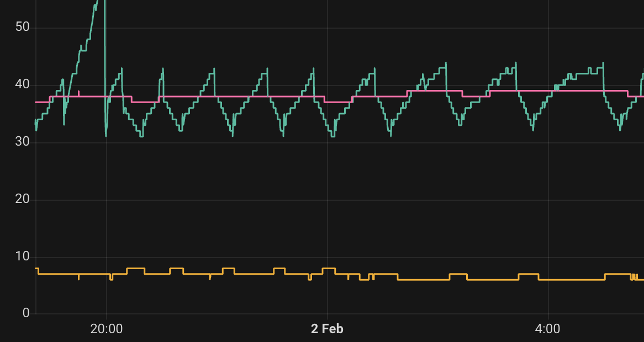Click the 20:00 time axis label
Screen dimensions: 644x342
coord(107,329)
